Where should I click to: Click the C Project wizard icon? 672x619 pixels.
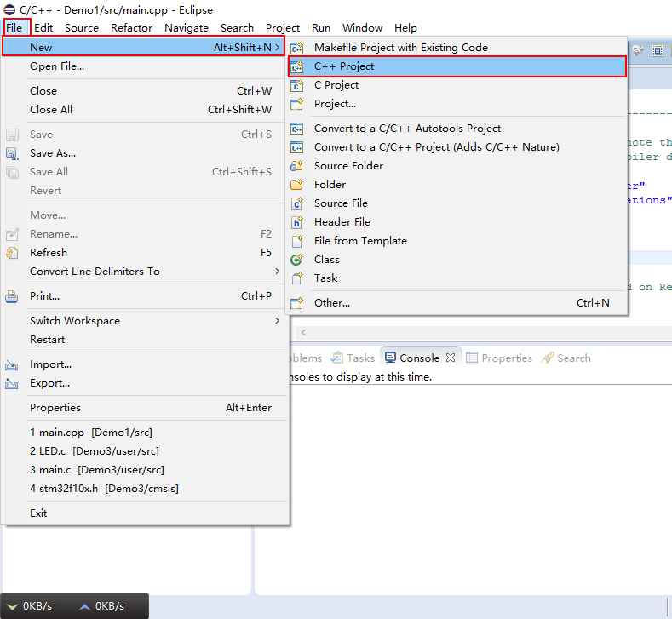[296, 85]
